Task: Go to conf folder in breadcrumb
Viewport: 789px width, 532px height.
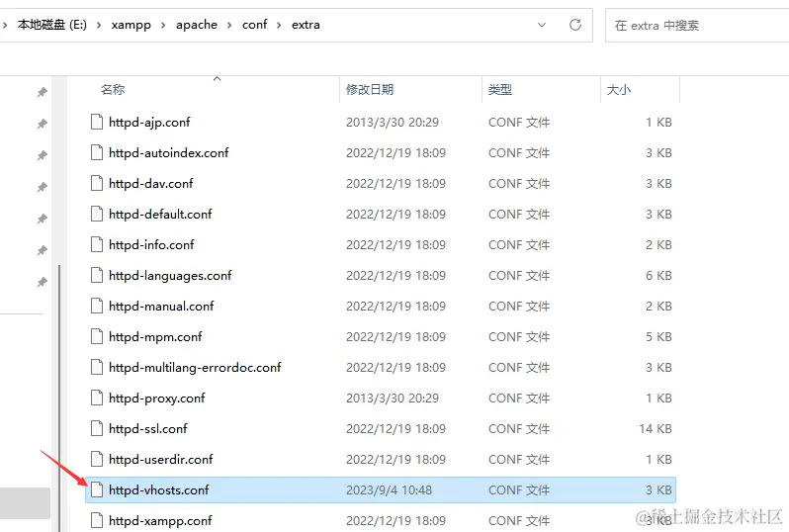Action: [x=255, y=25]
